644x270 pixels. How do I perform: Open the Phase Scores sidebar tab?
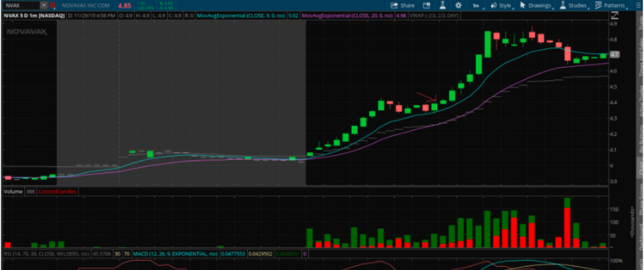click(640, 200)
